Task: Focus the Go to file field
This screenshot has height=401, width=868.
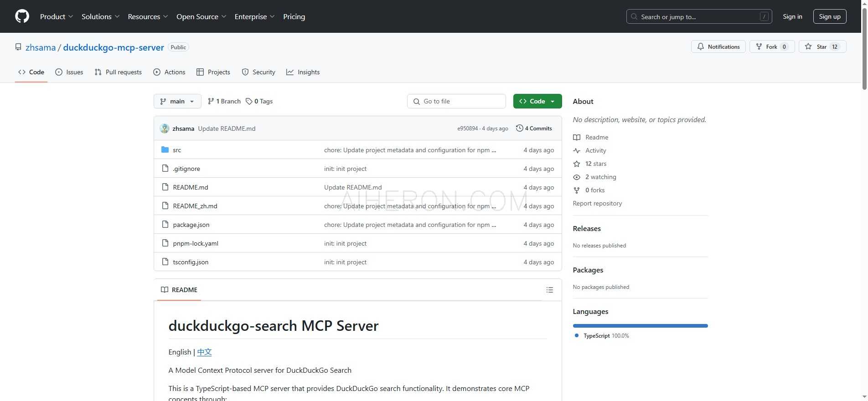Action: coord(456,101)
